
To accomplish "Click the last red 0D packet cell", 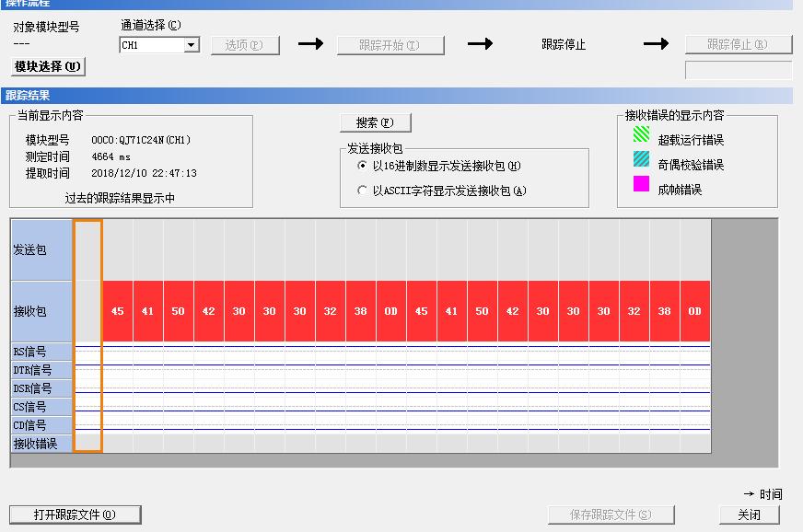I will click(695, 311).
